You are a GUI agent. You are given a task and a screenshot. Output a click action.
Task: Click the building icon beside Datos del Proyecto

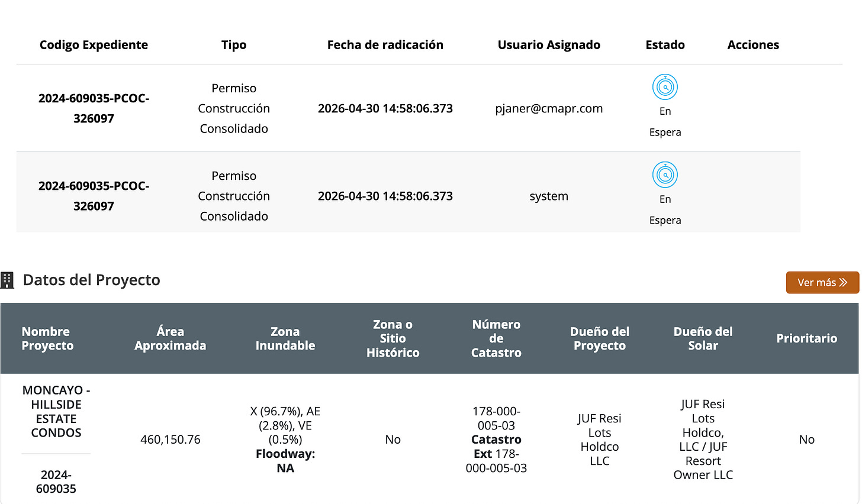pyautogui.click(x=7, y=280)
